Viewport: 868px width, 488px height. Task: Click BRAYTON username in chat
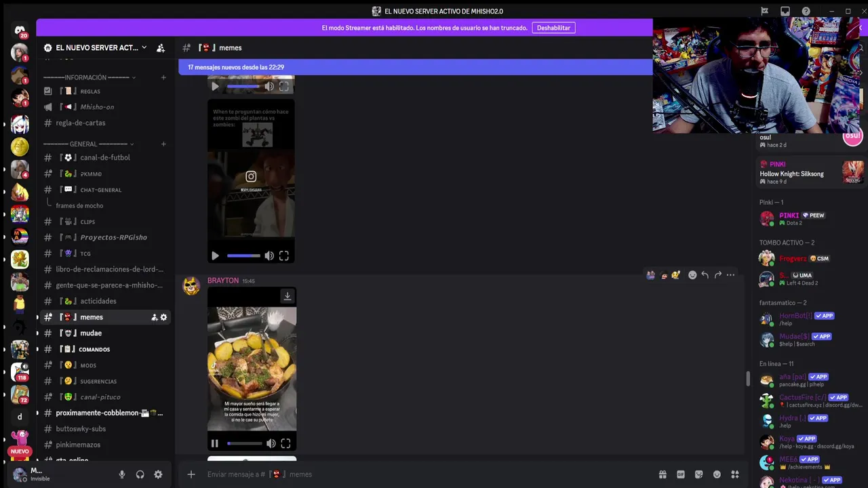[x=223, y=281]
